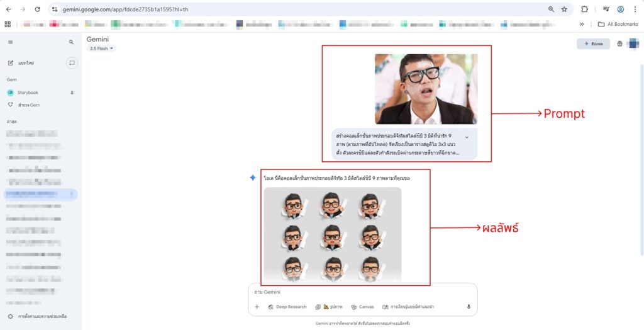Screen dimensions: 644x330
Task: Bookmark this page with the star icon
Action: [x=564, y=9]
